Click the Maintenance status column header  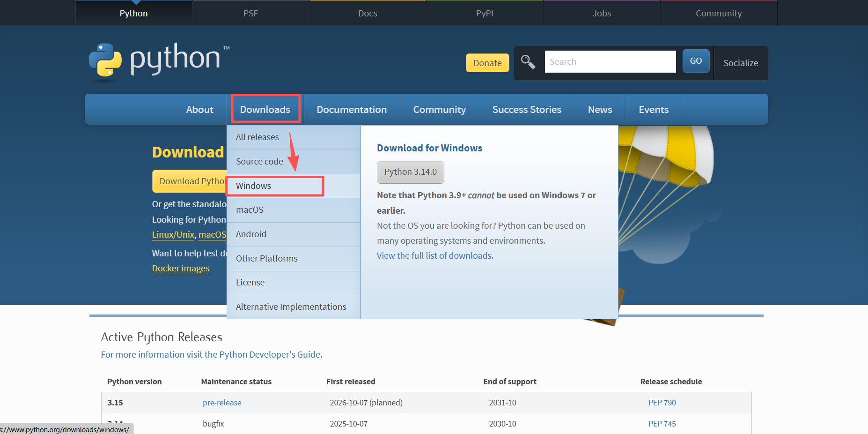[236, 382]
